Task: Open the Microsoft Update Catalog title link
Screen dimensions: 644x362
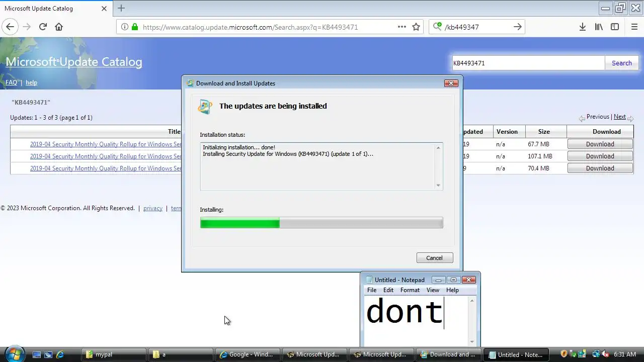Action: 74,62
